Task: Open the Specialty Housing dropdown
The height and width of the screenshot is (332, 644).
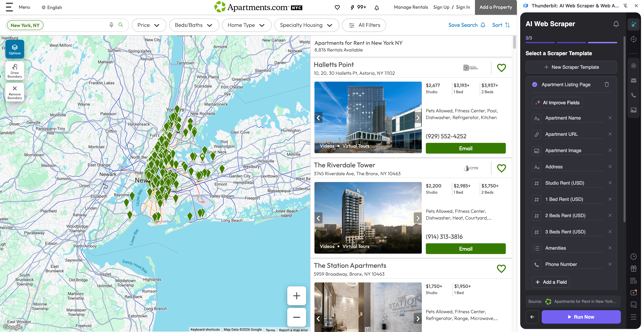Action: (x=307, y=25)
